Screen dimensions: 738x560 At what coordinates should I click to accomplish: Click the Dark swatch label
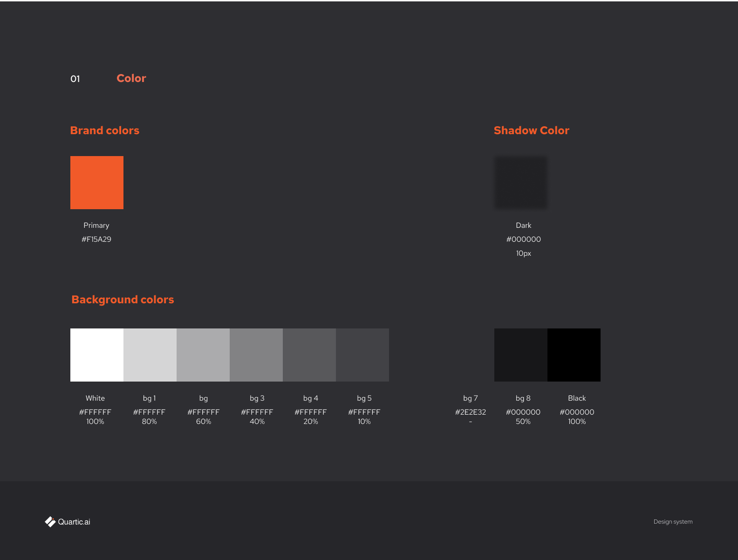524,225
